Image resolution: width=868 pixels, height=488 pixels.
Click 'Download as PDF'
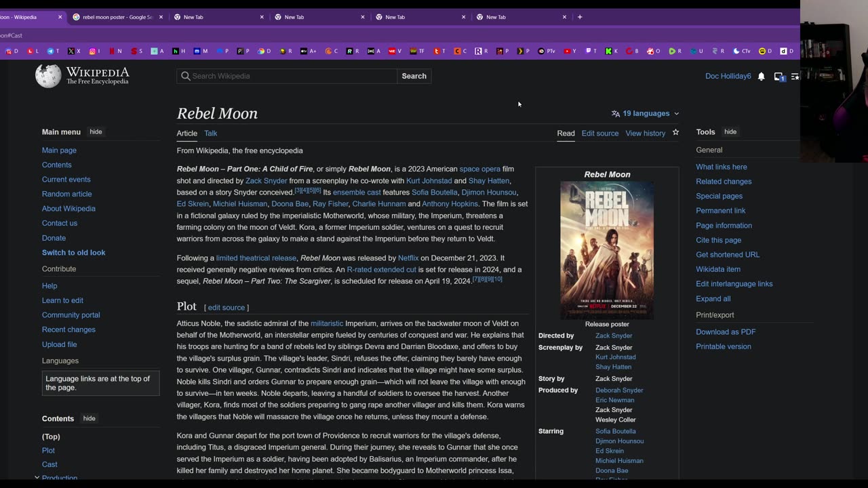[726, 331]
